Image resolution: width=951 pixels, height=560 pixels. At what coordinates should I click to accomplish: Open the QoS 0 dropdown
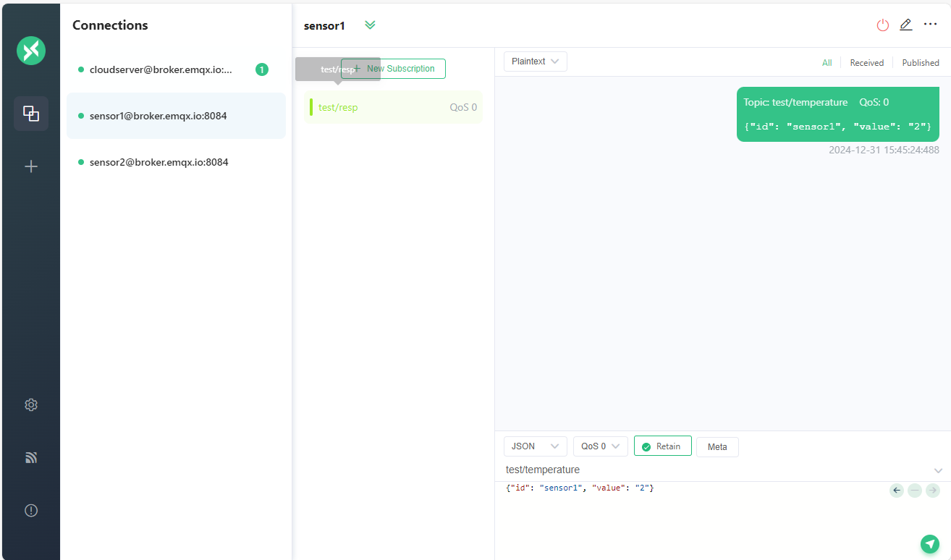coord(601,446)
